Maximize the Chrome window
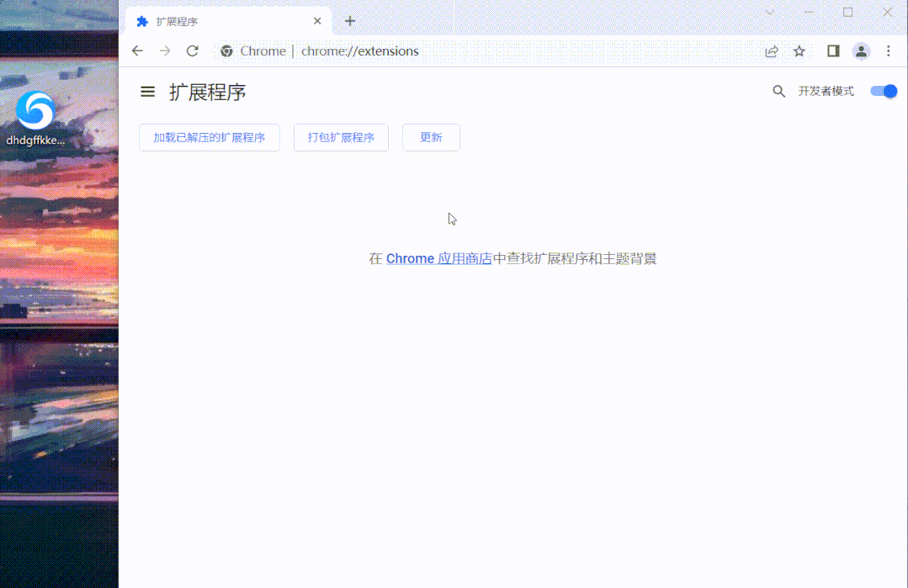This screenshot has width=908, height=588. pos(847,12)
